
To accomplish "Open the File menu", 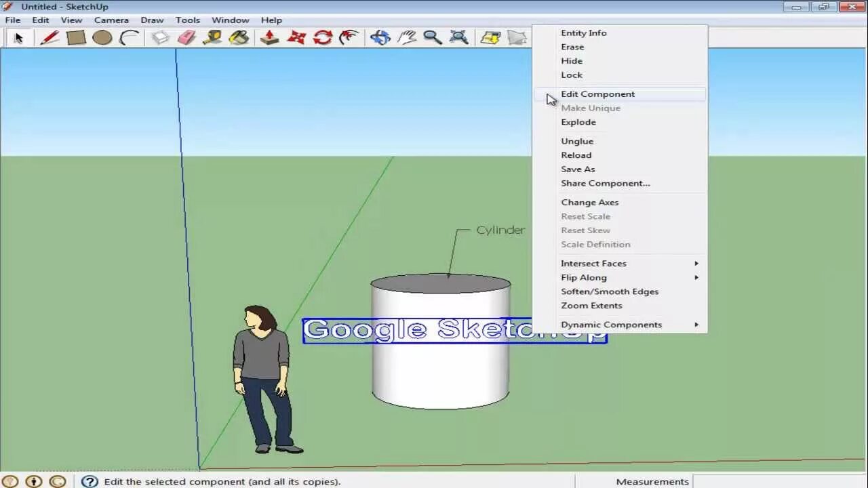I will (x=13, y=20).
